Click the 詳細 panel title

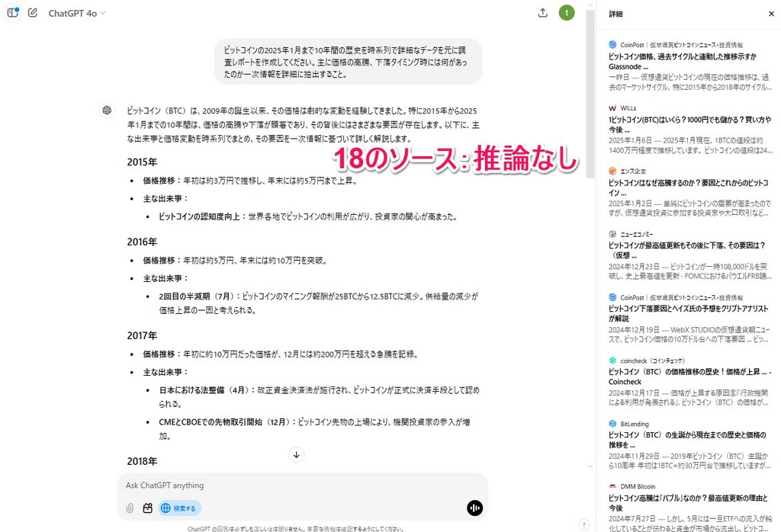[615, 14]
